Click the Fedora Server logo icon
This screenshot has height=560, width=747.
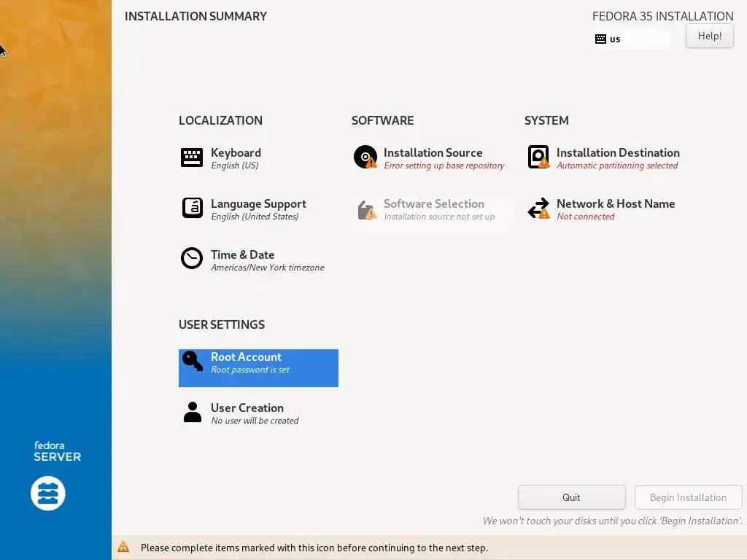pos(48,494)
